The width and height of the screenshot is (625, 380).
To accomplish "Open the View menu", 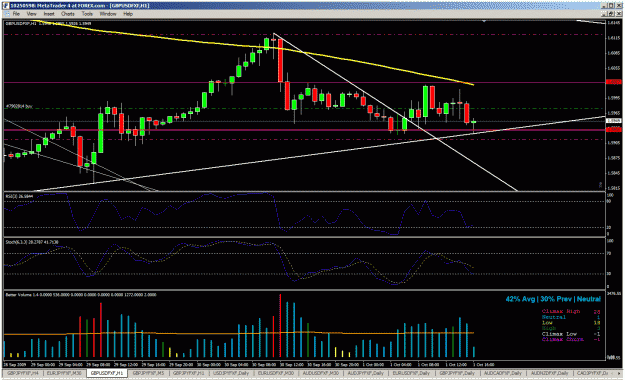I will 31,14.
